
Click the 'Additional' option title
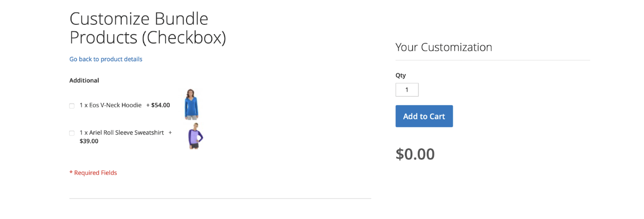84,80
